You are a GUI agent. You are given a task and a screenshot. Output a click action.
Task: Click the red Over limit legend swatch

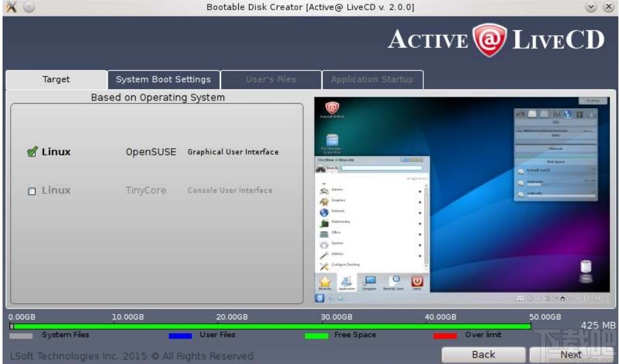point(445,336)
